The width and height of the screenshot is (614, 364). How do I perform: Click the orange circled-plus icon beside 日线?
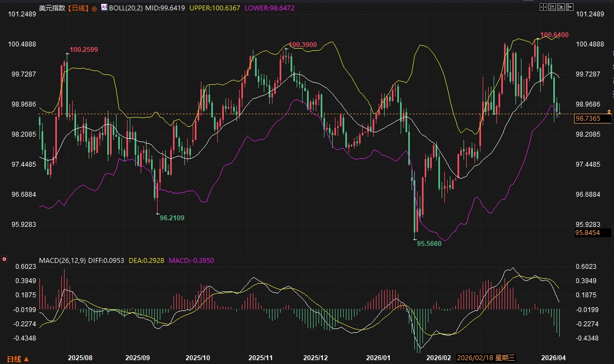tap(94, 8)
